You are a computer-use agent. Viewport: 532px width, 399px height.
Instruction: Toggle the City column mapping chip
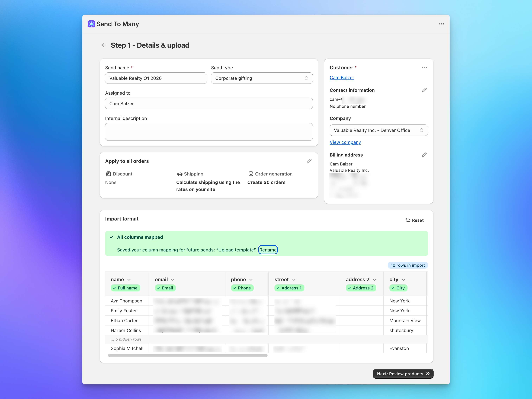(398, 288)
